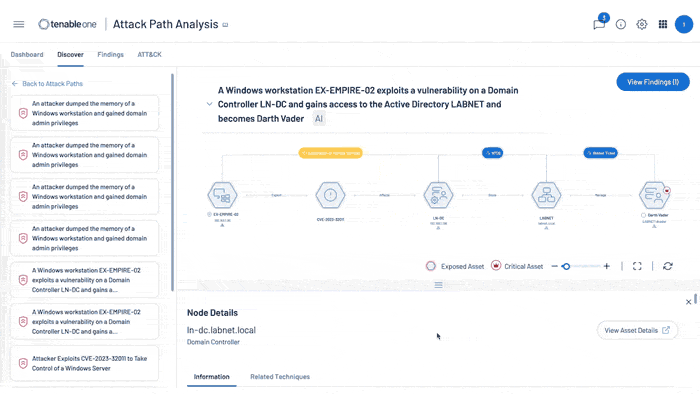
Task: Adjust the graph zoom slider handle
Action: tap(566, 266)
